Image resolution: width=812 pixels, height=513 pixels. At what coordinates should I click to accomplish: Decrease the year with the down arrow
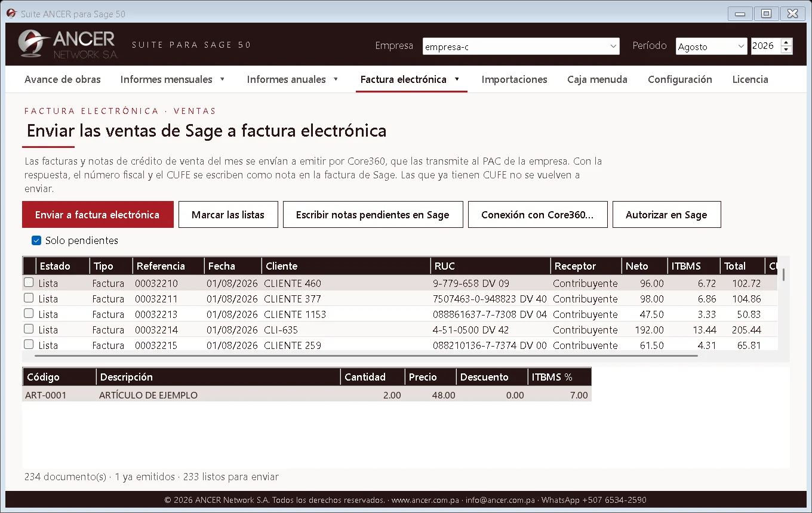[x=786, y=50]
